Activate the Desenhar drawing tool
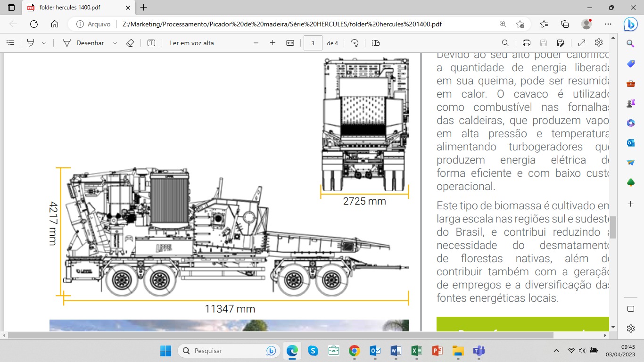 83,43
